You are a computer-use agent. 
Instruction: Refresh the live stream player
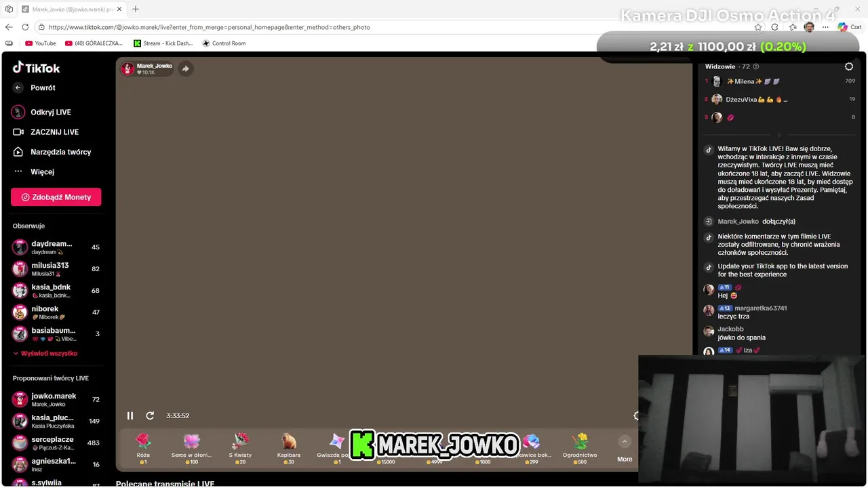click(150, 415)
